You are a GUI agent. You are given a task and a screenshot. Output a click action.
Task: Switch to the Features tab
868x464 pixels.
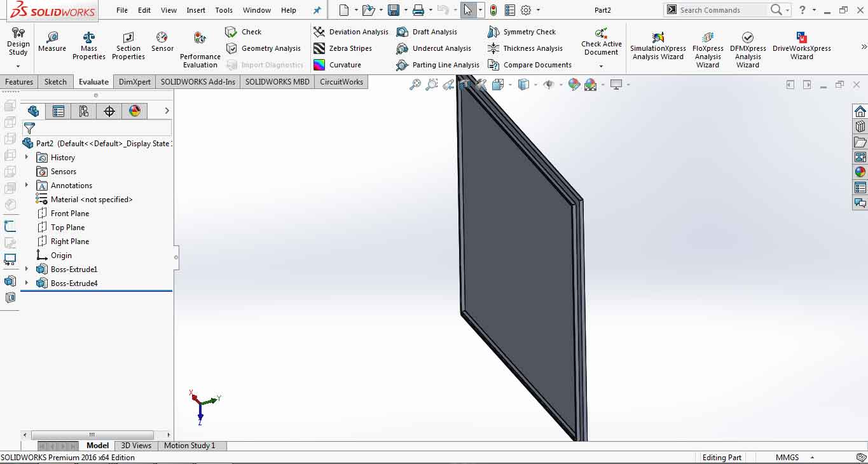pos(19,81)
